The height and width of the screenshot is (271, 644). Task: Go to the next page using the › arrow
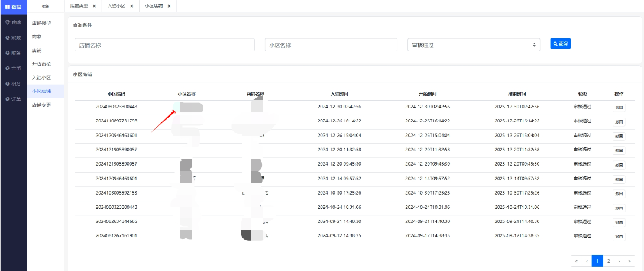click(619, 261)
